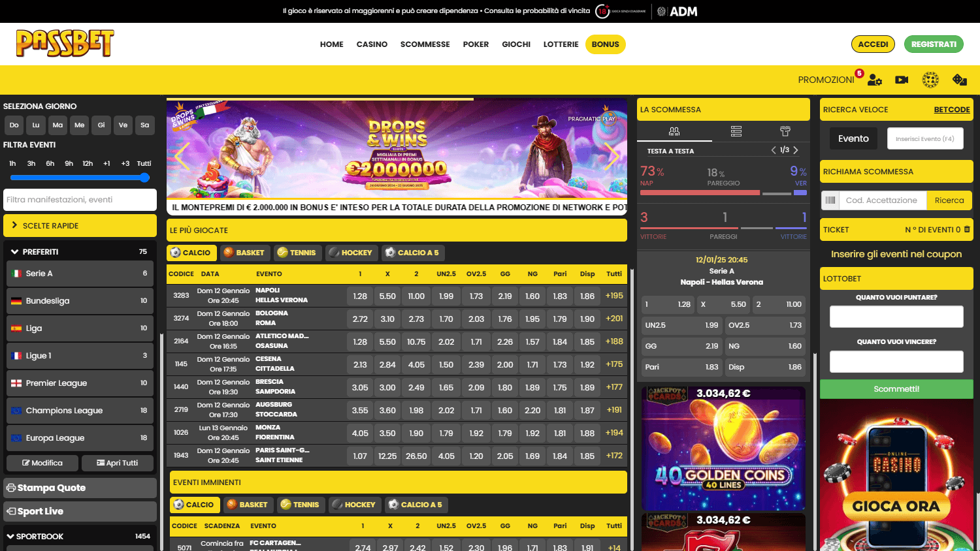The image size is (980, 551).
Task: Open the live video camera icon
Action: coord(902,80)
